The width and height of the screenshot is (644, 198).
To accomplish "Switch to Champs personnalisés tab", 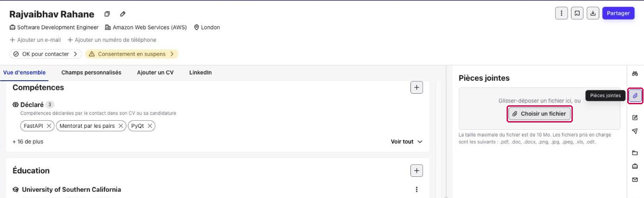I will click(x=91, y=73).
